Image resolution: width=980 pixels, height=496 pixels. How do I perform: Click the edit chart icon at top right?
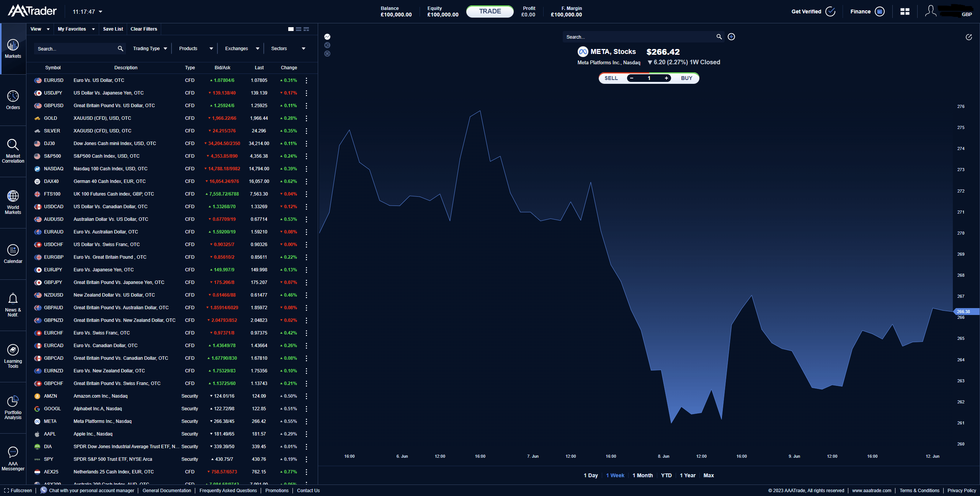(969, 37)
